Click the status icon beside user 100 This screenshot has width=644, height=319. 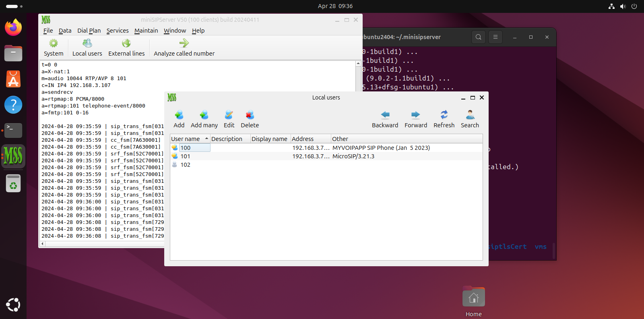click(x=175, y=147)
